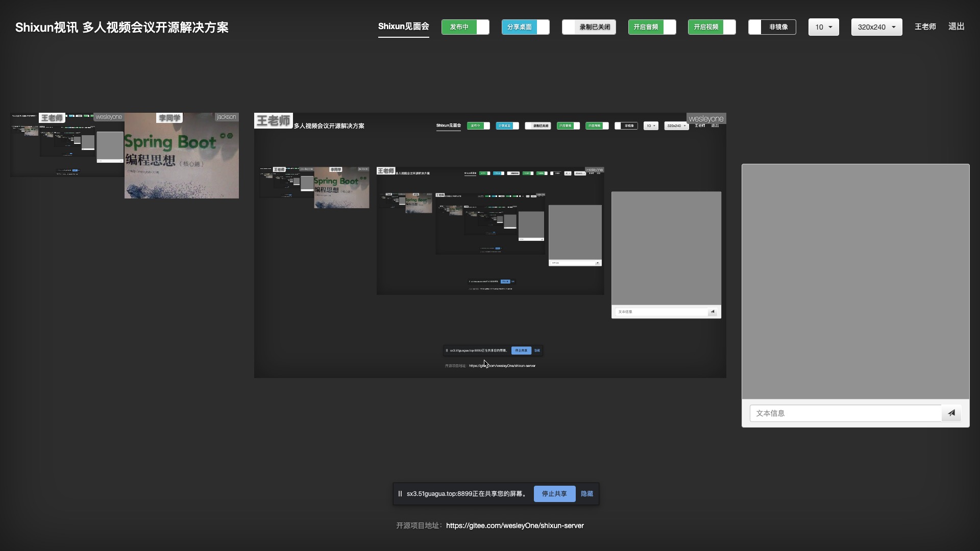
Task: Toggle the 发布中 publishing switch
Action: 465,27
